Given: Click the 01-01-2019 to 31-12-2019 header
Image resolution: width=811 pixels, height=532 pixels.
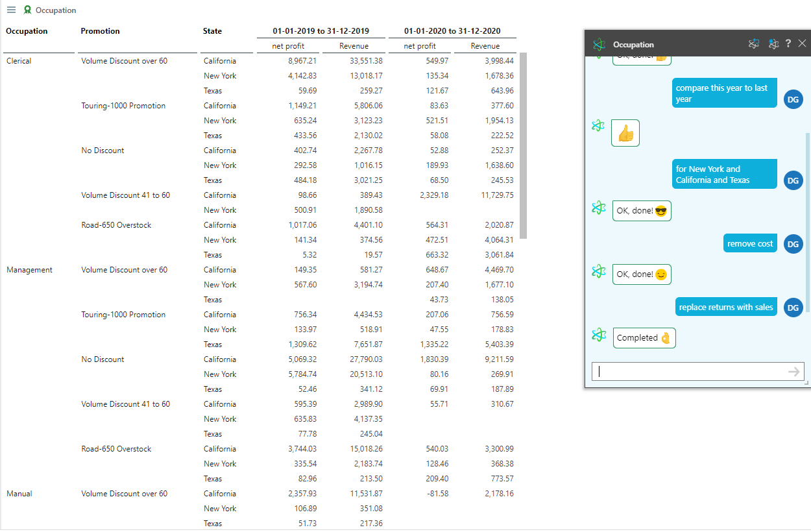Looking at the screenshot, I should [321, 30].
